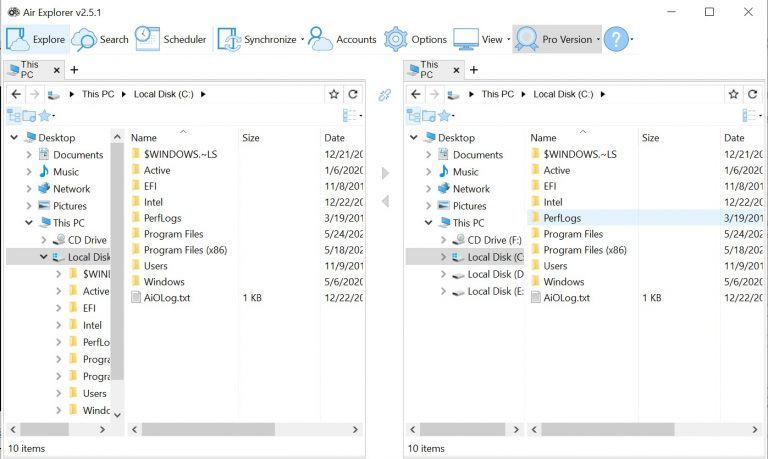Add a new tab in left pane
The image size is (768, 459).
click(74, 70)
